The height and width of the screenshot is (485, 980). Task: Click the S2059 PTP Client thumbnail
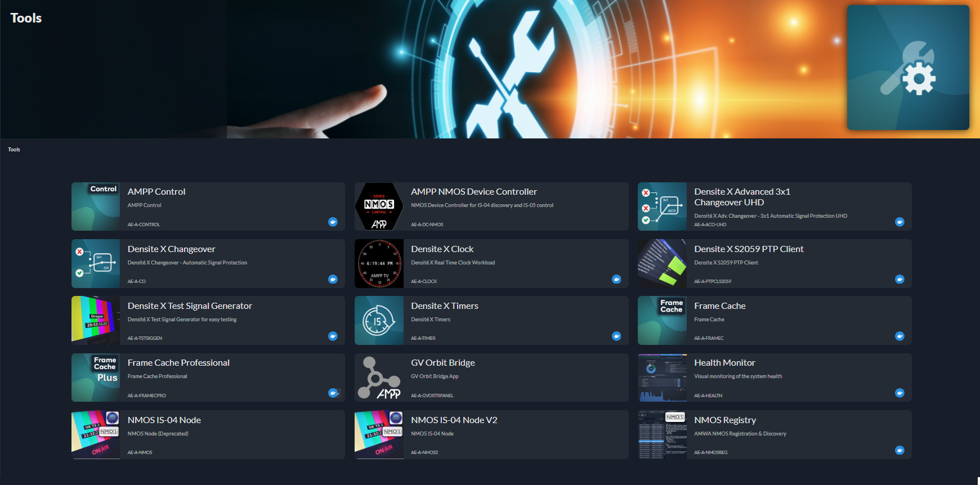(662, 263)
